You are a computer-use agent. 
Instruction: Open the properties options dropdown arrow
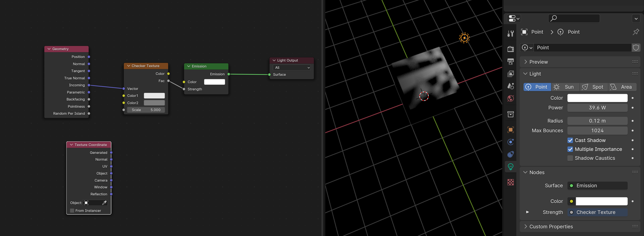636,19
